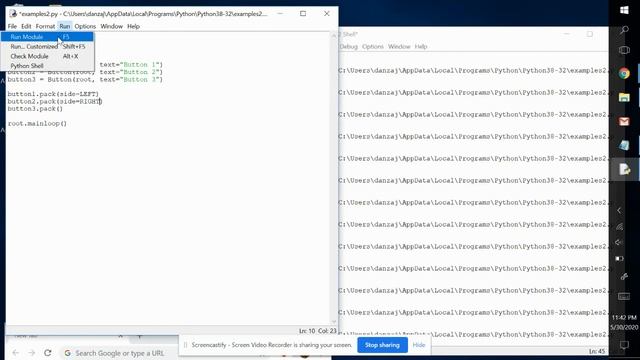Click Ln: 10 Col: 23 status indicator
Screen dimensions: 640x360
coord(317,331)
